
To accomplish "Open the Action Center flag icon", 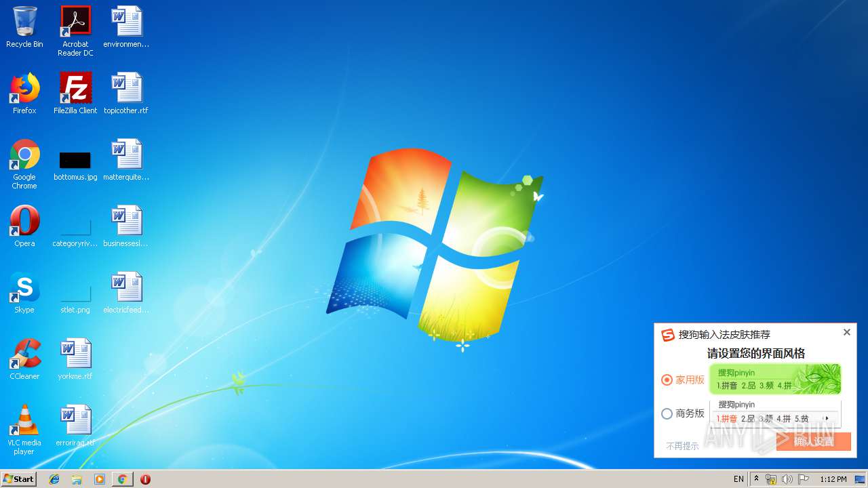I will coord(803,479).
